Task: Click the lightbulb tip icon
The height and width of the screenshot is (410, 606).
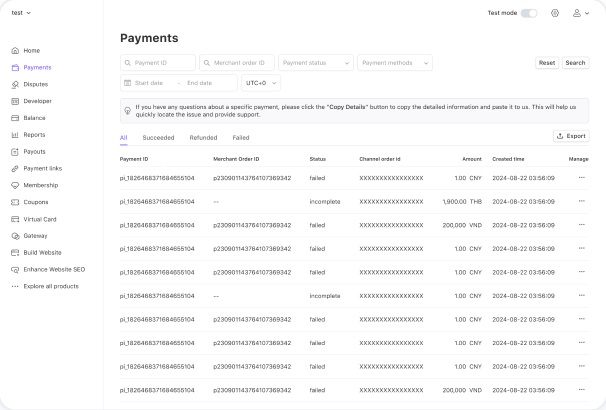Action: (128, 111)
